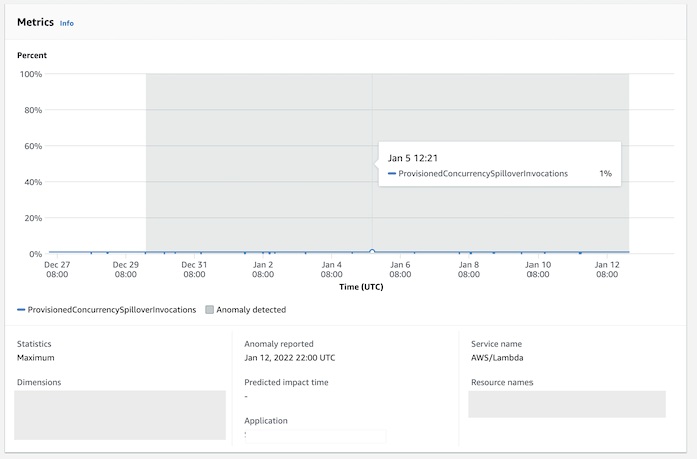Select the Jan 12 08:00 axis label

point(607,269)
